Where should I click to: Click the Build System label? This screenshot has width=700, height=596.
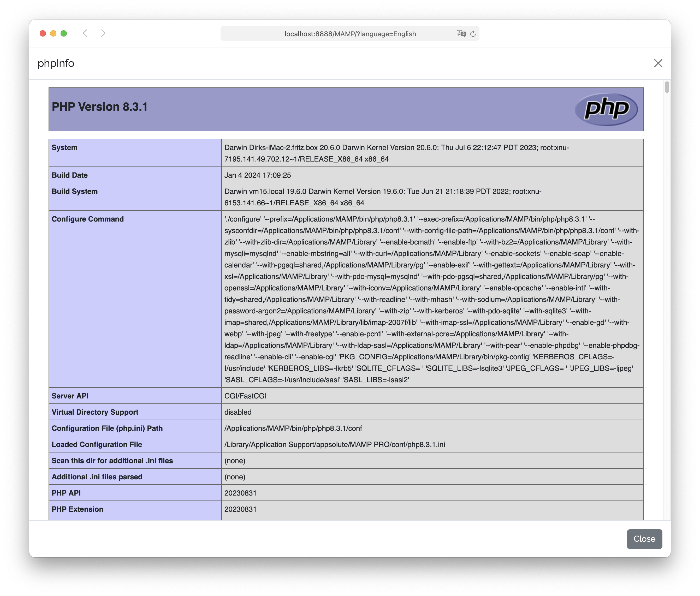point(75,192)
